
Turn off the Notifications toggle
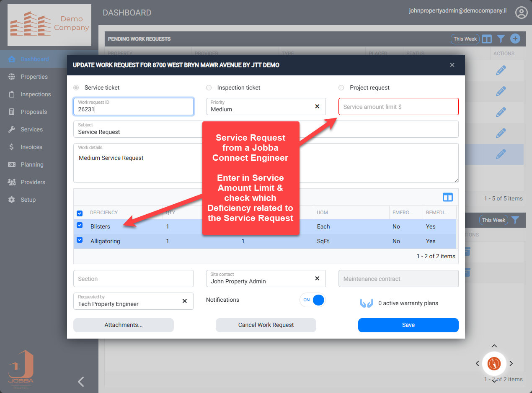pos(312,300)
